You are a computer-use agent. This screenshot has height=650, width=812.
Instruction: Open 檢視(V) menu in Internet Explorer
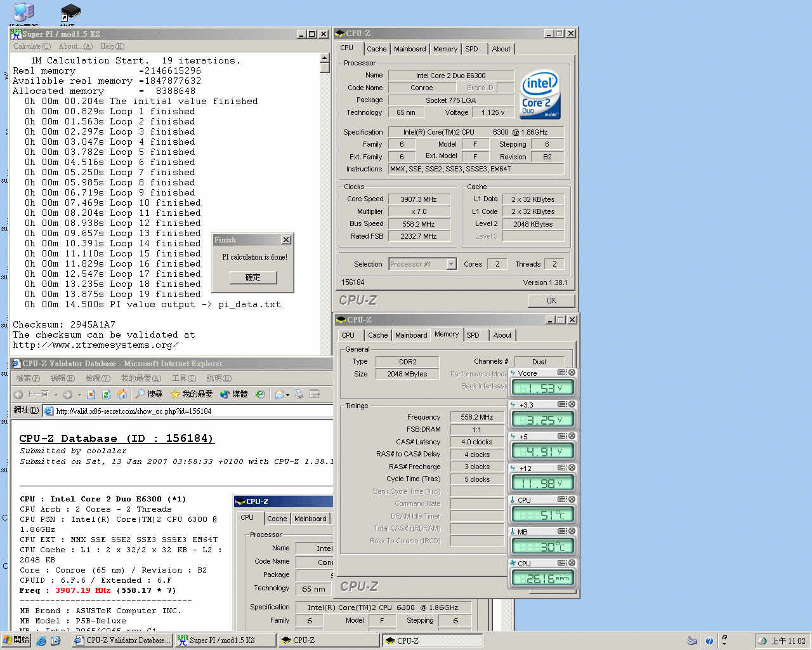[x=98, y=378]
